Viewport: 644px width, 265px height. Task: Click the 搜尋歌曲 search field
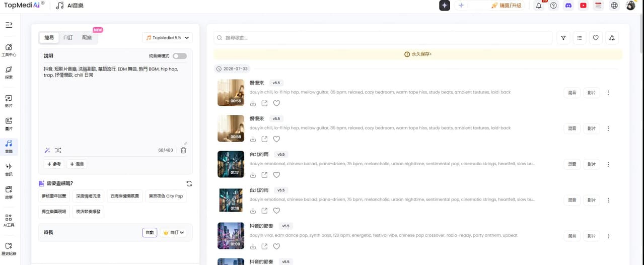click(383, 38)
